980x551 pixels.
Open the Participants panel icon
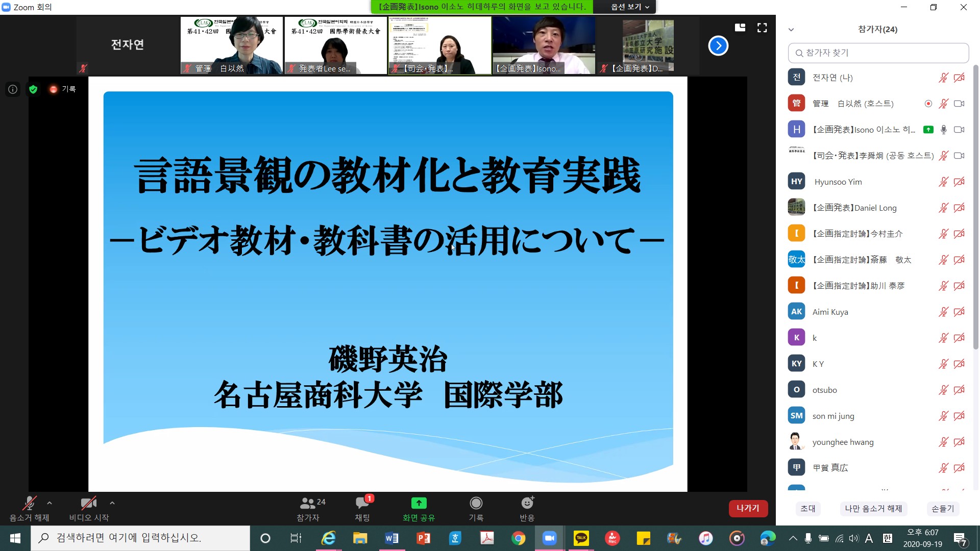pos(308,504)
